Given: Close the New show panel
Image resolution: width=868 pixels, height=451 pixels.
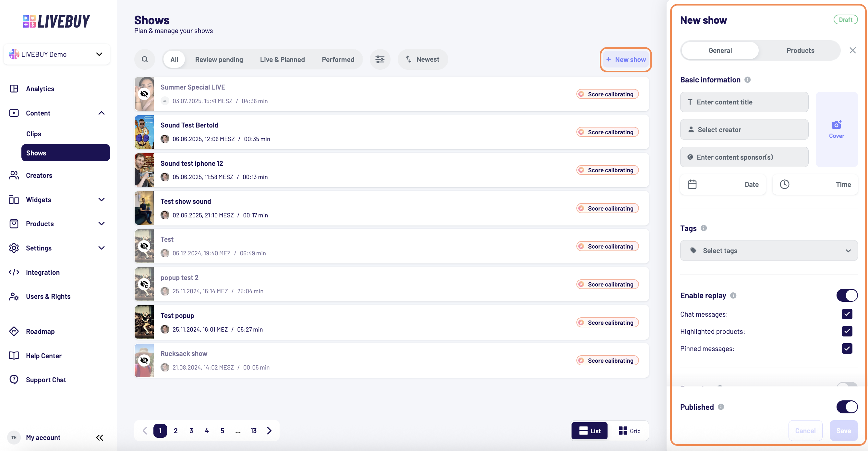Looking at the screenshot, I should point(852,51).
